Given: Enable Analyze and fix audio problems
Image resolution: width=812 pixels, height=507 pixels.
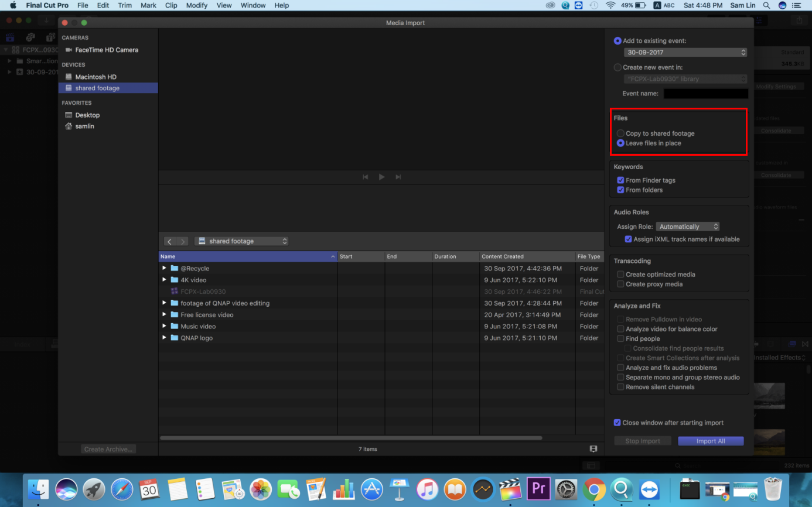Looking at the screenshot, I should [620, 368].
